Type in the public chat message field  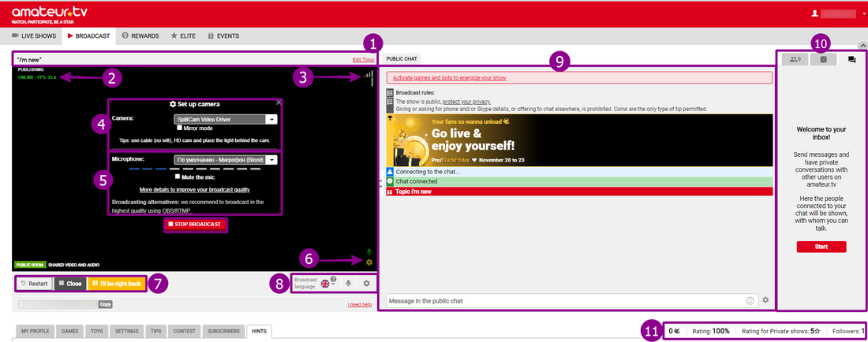point(564,300)
